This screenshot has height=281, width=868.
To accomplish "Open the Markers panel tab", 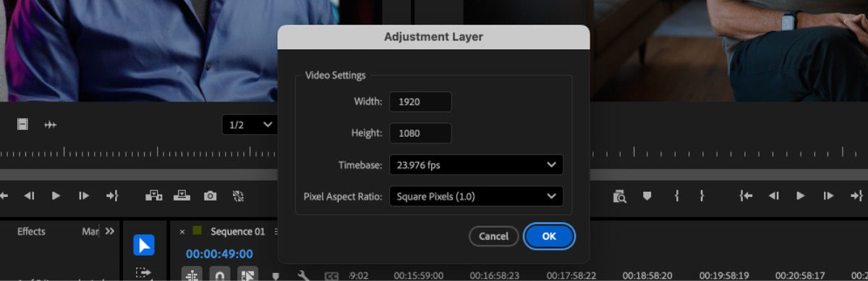I will (90, 232).
